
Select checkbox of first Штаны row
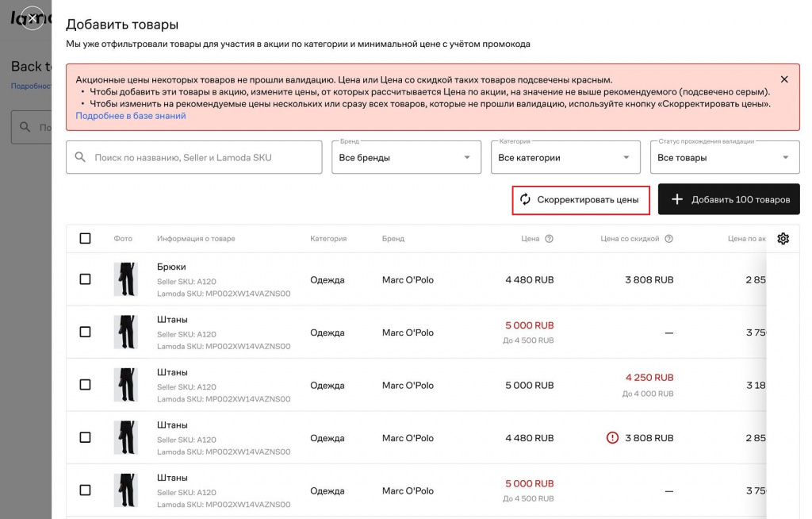[x=86, y=333]
